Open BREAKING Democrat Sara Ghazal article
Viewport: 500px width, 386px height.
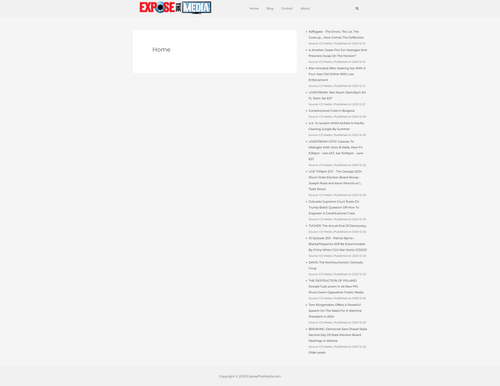(338, 335)
